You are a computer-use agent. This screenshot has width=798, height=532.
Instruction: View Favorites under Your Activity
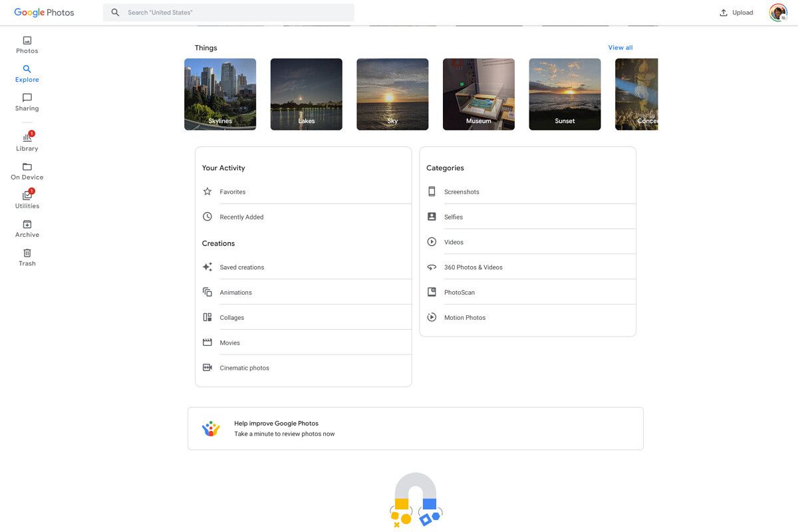(x=233, y=191)
